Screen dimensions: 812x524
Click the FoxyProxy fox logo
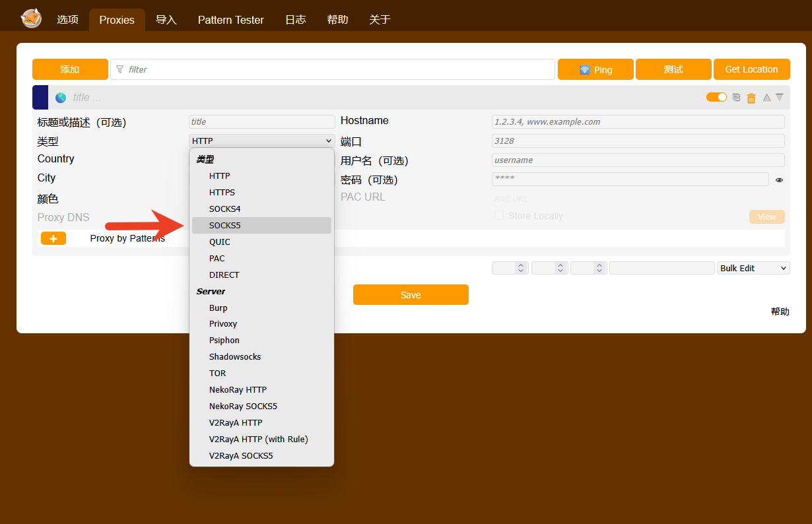(31, 18)
